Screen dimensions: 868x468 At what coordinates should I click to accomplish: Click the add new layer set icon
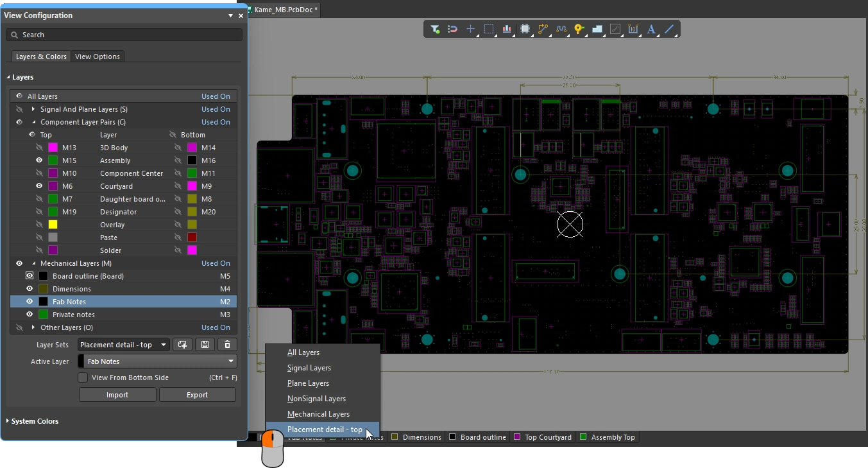click(x=183, y=345)
